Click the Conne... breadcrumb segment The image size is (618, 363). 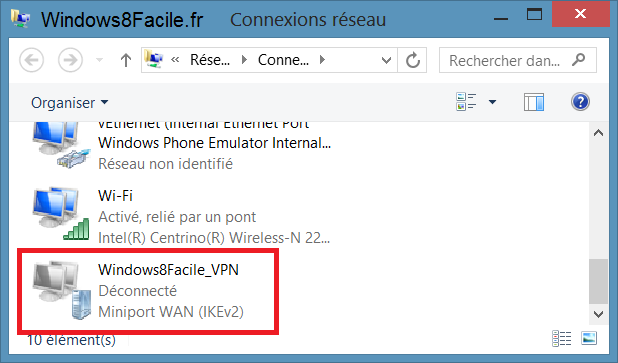coord(283,60)
